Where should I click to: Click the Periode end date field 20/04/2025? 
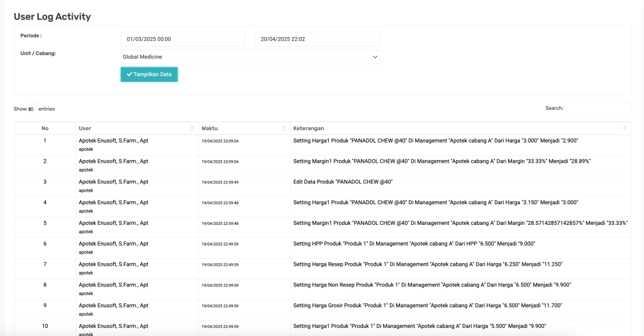click(x=316, y=39)
